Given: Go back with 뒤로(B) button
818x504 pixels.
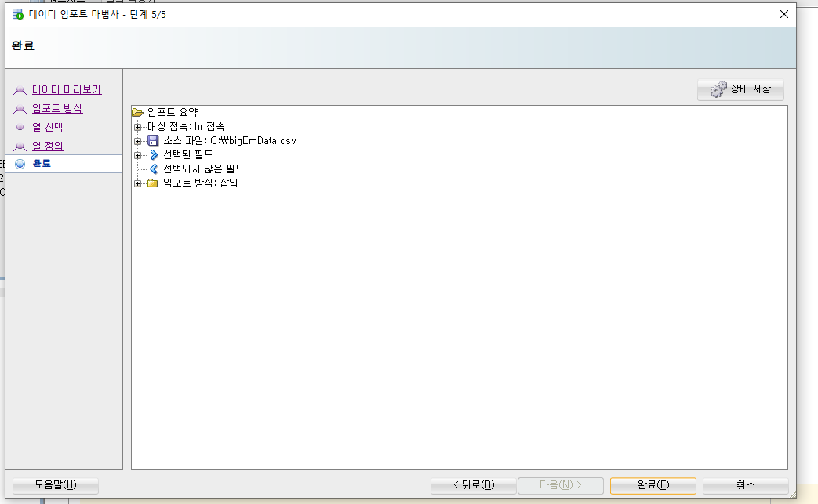Looking at the screenshot, I should point(473,485).
